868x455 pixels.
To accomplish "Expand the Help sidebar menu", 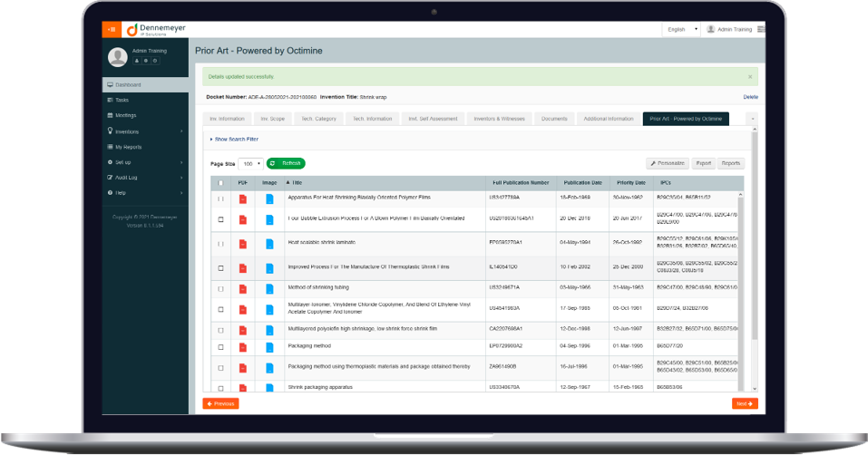I will pyautogui.click(x=145, y=193).
